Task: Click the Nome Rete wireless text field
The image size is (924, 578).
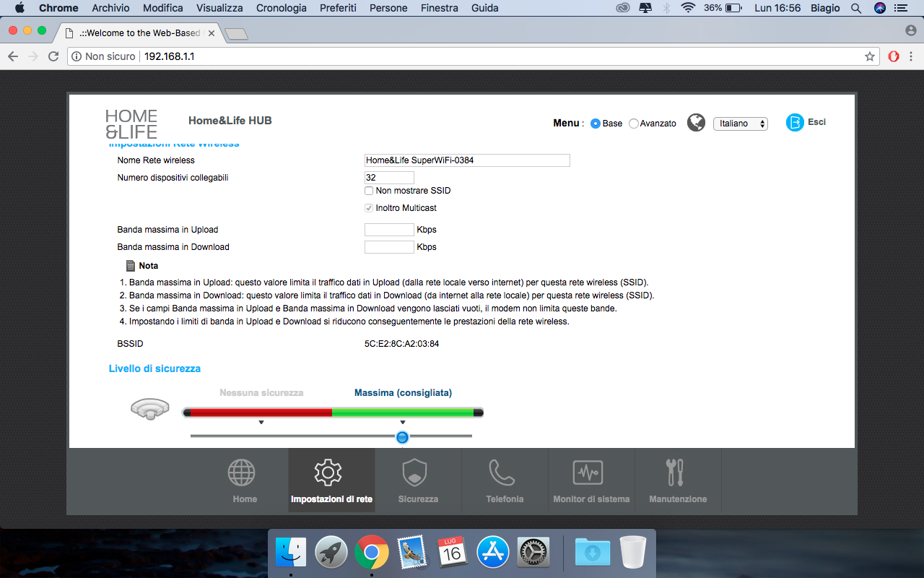Action: [467, 160]
